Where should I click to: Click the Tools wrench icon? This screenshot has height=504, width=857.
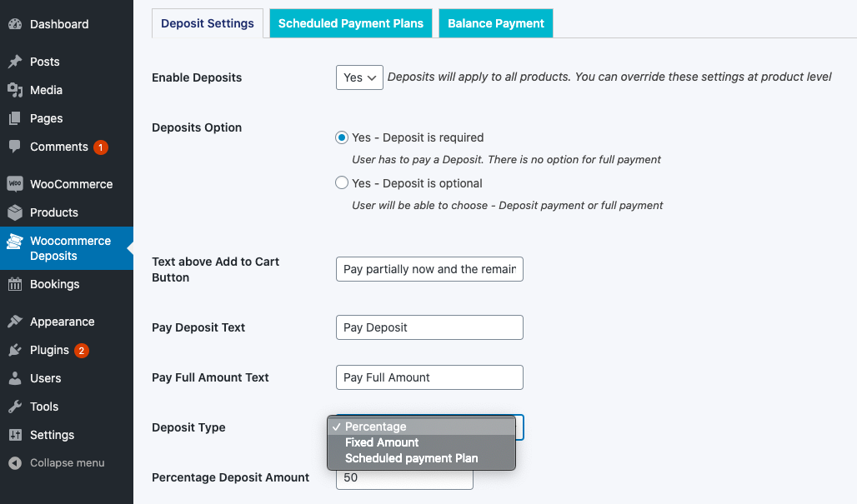(x=15, y=407)
